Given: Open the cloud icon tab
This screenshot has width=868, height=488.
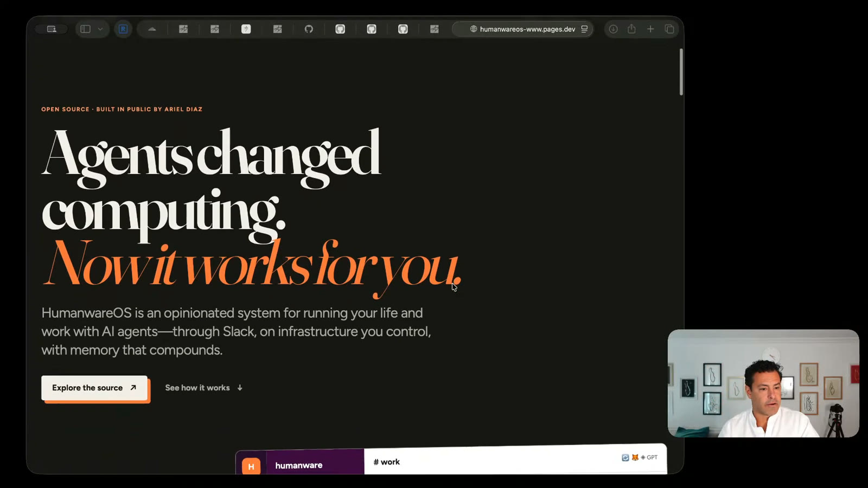Looking at the screenshot, I should (152, 29).
